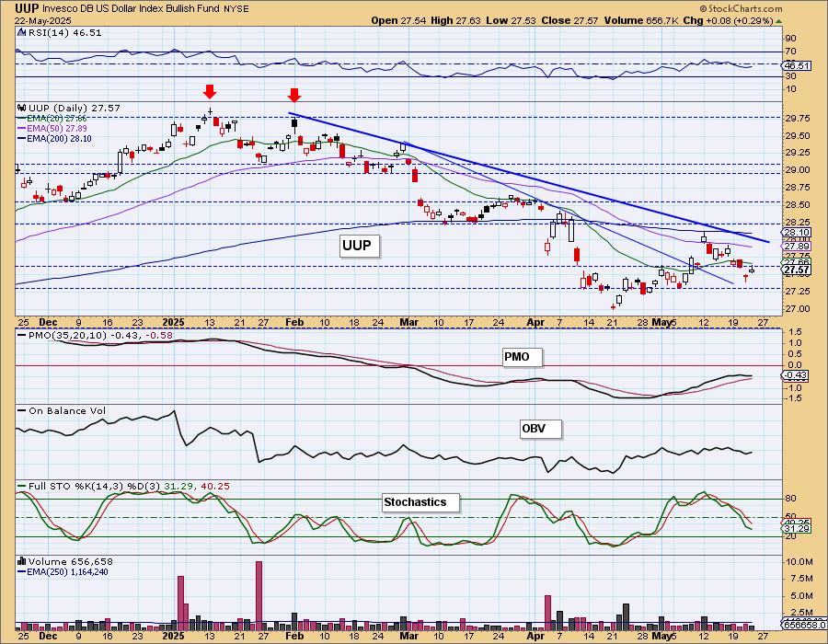Click the 10.0M volume axis label

[x=799, y=561]
